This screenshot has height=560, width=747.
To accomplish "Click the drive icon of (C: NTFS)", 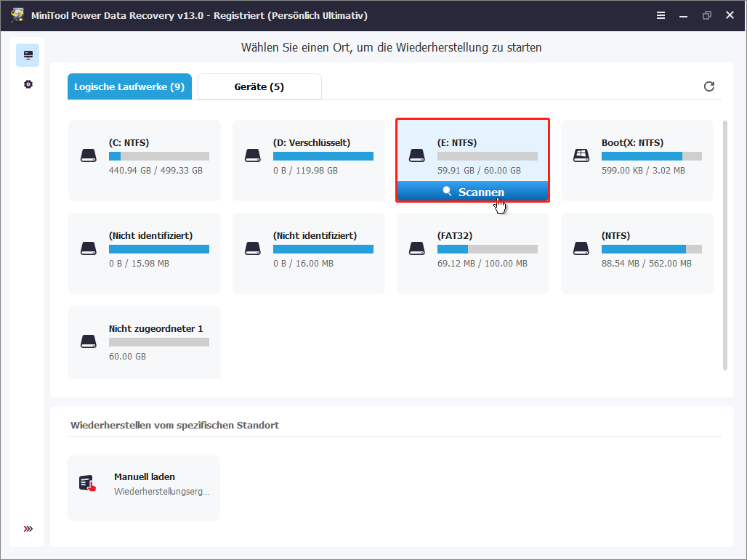I will point(89,155).
